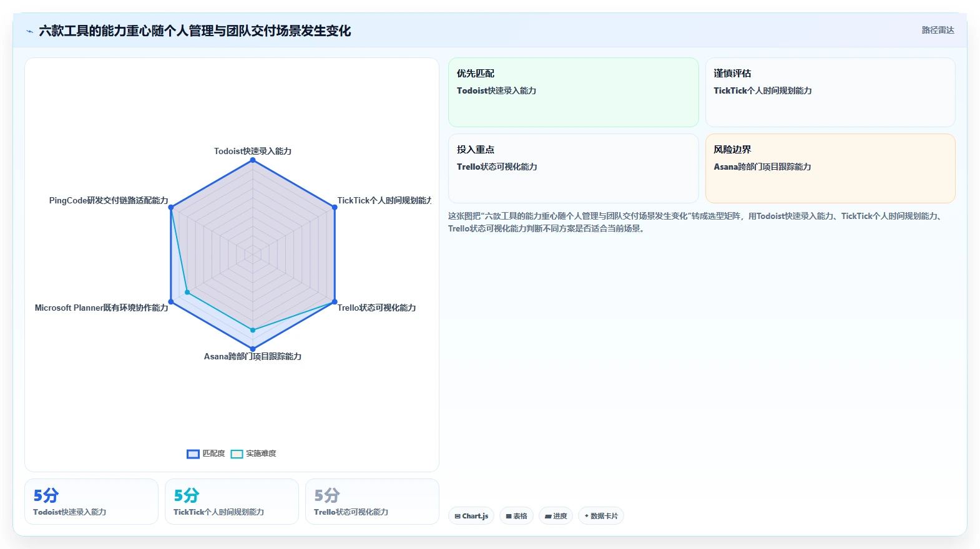Select the 数据卡片 tag chip

tap(600, 516)
